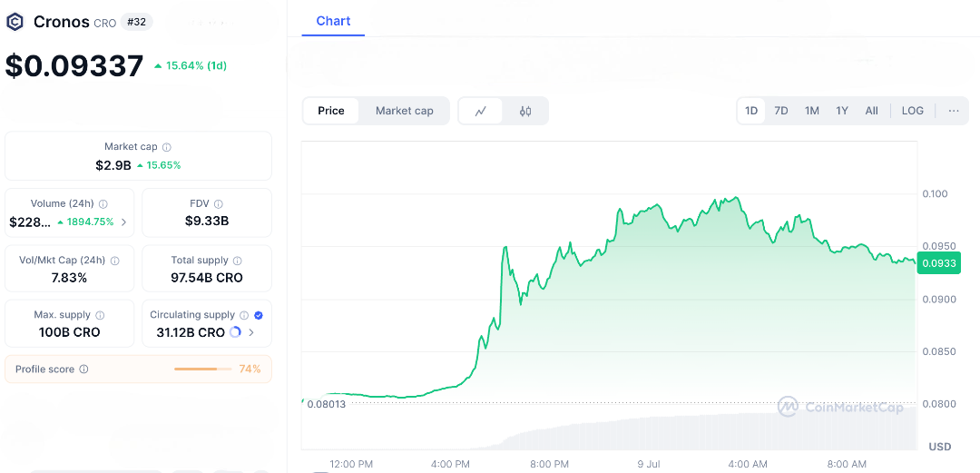This screenshot has height=473, width=980.
Task: Open Max. supply info icon
Action: coord(100,315)
